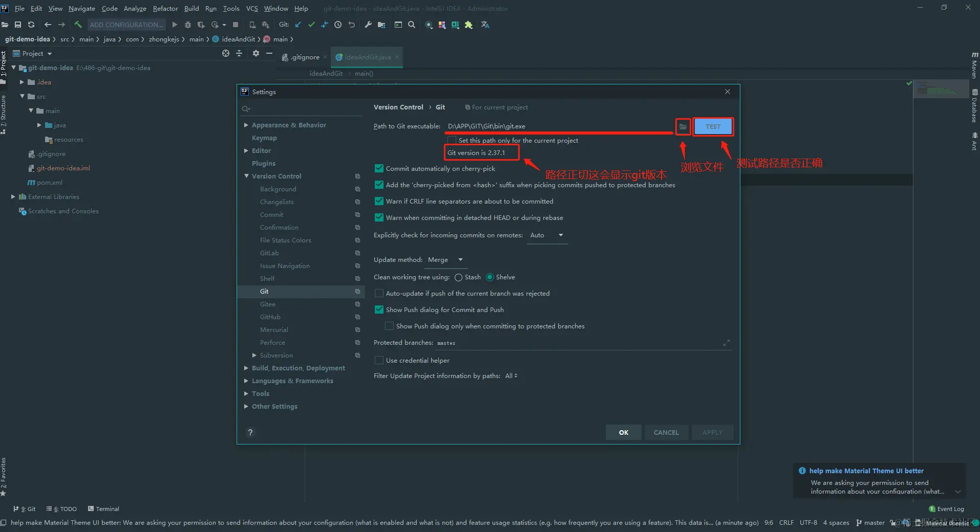
Task: Click the Git Rollback undo icon
Action: (x=351, y=25)
